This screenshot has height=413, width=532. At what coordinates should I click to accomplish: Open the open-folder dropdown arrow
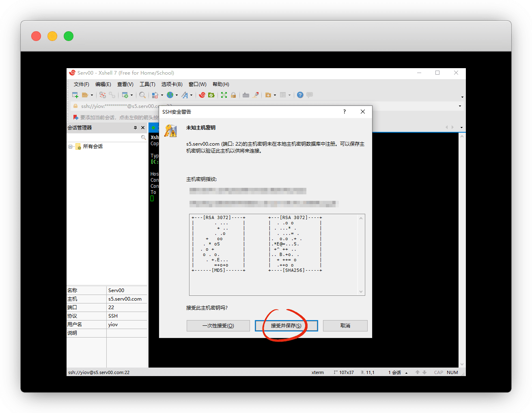point(92,95)
